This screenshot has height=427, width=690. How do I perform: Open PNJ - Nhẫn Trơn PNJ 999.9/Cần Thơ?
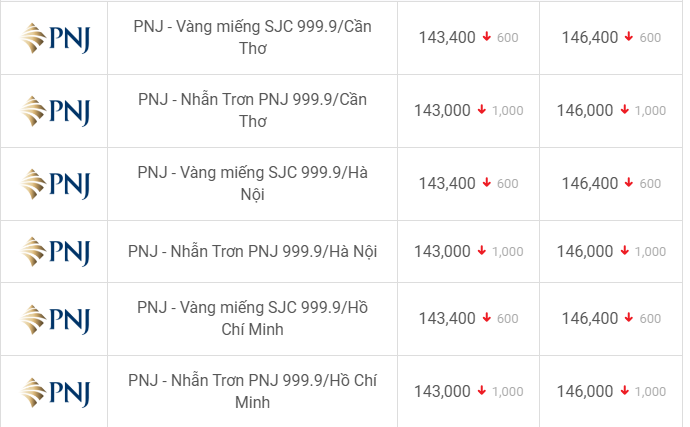[x=253, y=110]
